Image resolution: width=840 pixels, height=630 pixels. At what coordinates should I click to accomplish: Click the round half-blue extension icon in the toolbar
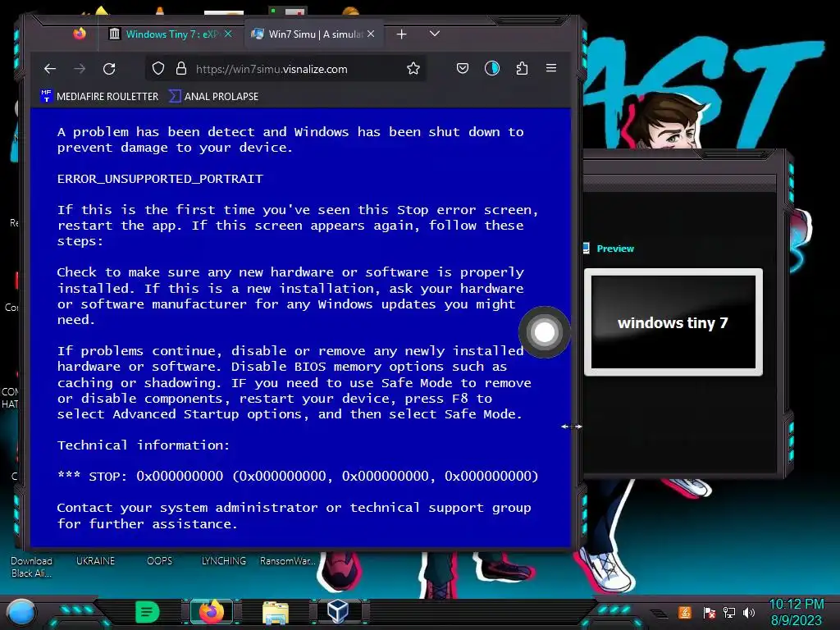pos(492,68)
